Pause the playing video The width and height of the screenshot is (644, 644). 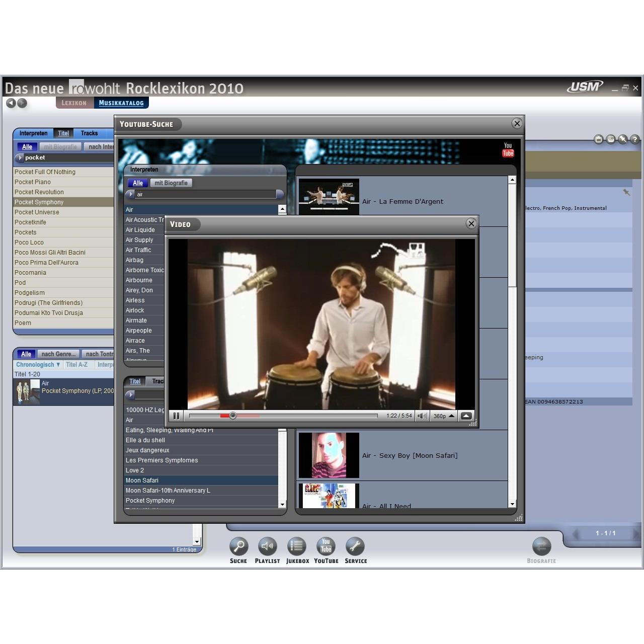click(176, 416)
